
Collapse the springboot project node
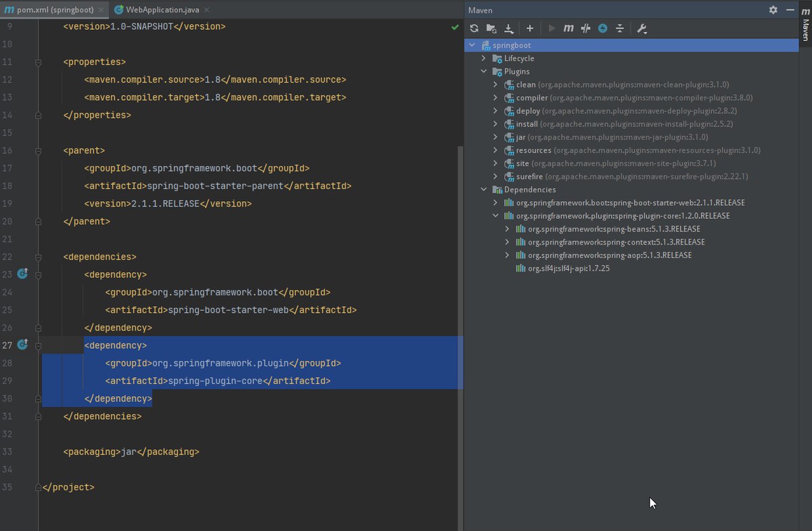coord(472,45)
